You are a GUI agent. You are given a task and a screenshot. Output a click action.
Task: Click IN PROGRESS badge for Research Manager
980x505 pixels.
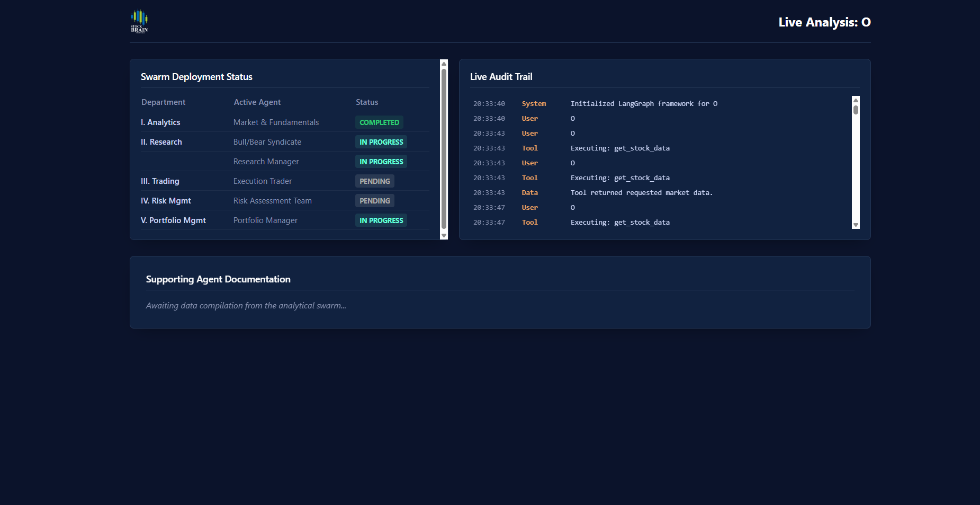click(x=381, y=162)
